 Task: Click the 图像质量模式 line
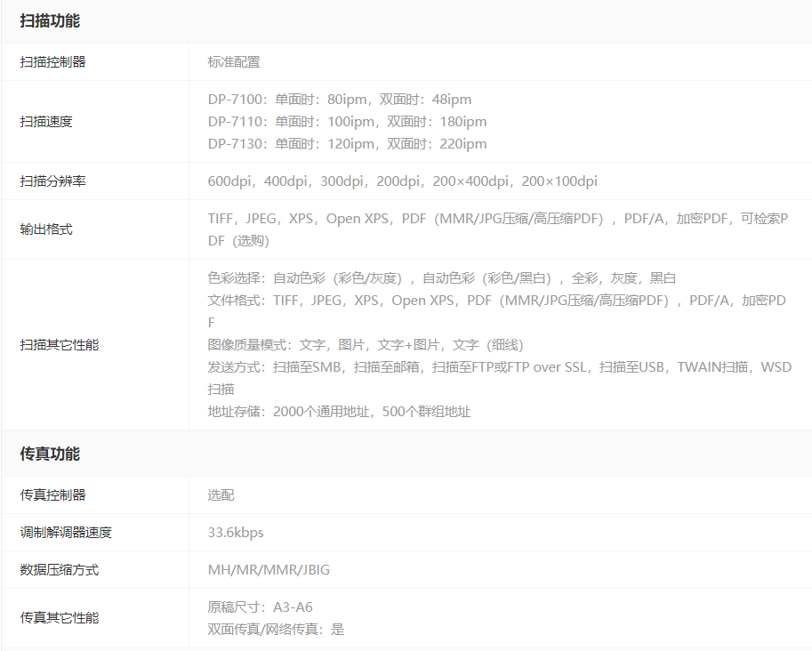click(366, 344)
